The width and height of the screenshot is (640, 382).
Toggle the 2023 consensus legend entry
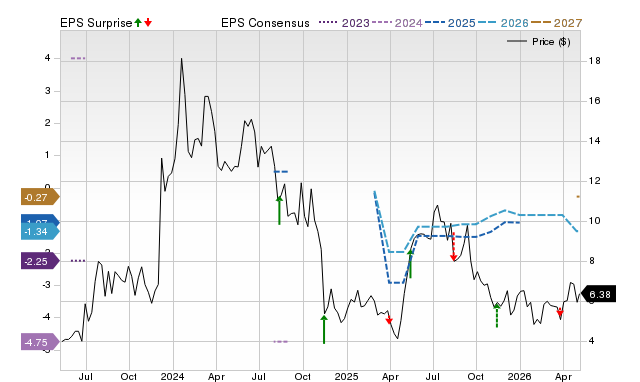point(344,23)
